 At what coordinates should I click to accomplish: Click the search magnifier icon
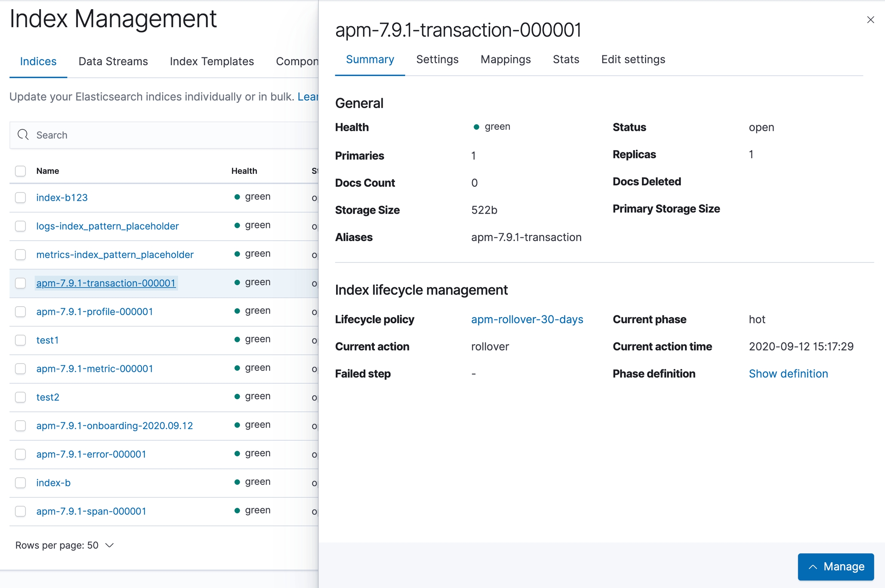tap(23, 135)
